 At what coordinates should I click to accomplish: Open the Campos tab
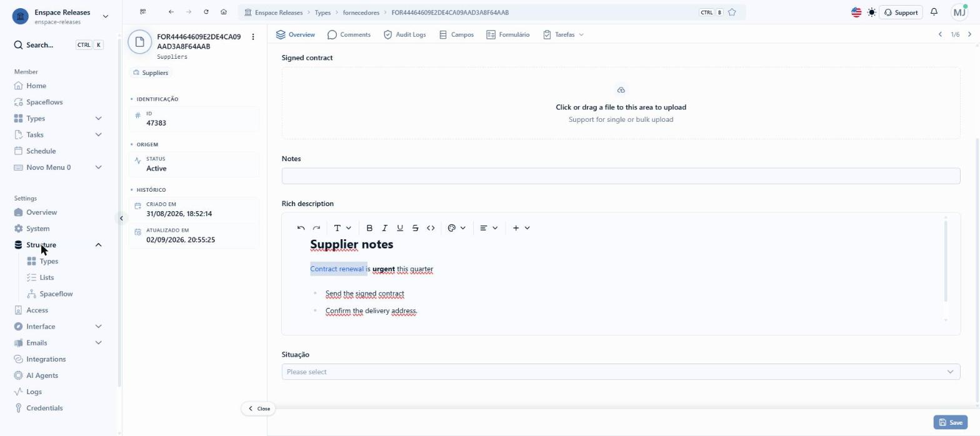[x=456, y=34]
